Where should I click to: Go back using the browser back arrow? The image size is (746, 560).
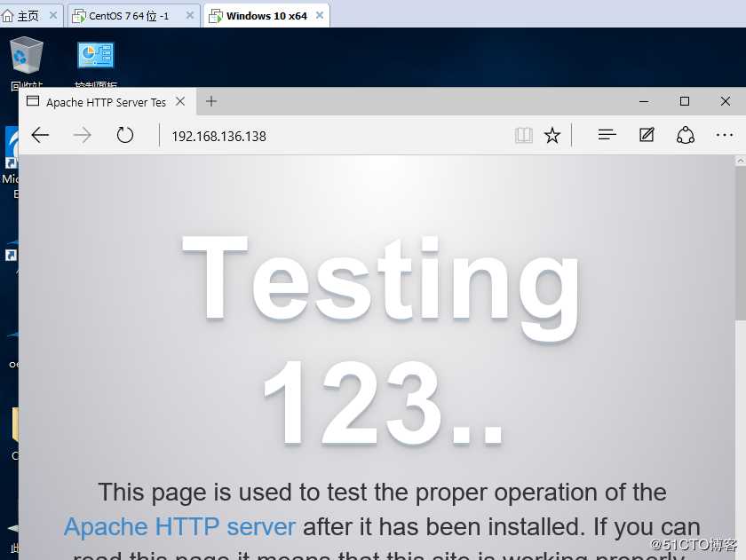point(40,136)
